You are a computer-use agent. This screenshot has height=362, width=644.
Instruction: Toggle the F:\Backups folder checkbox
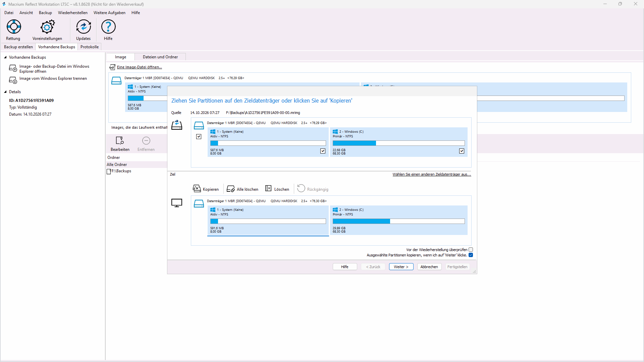pyautogui.click(x=109, y=171)
